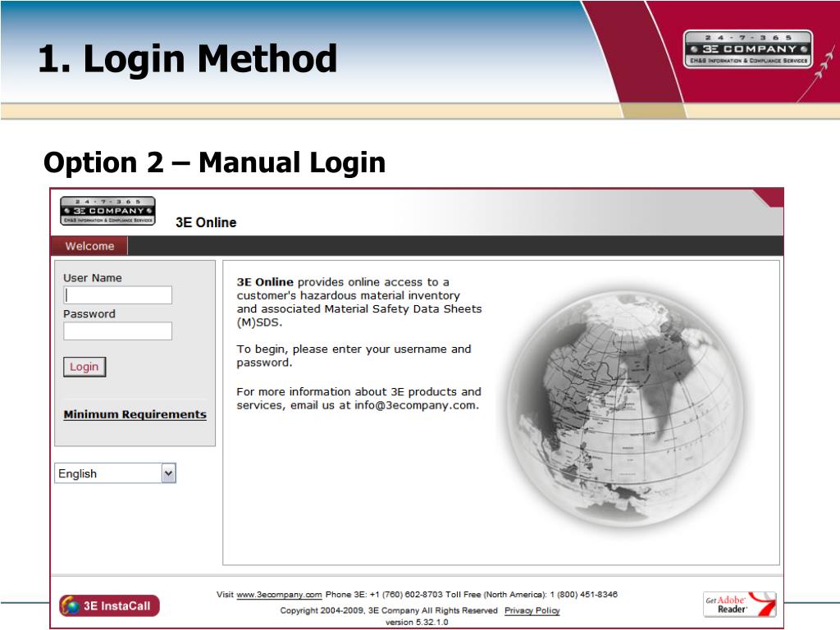
Task: Open the www.3ecompany.com link
Action: coord(279,595)
